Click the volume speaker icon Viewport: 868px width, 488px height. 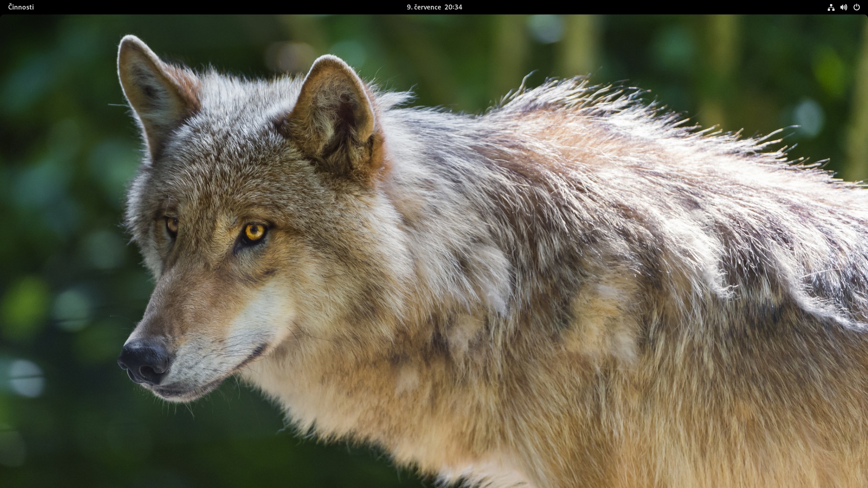tap(844, 7)
